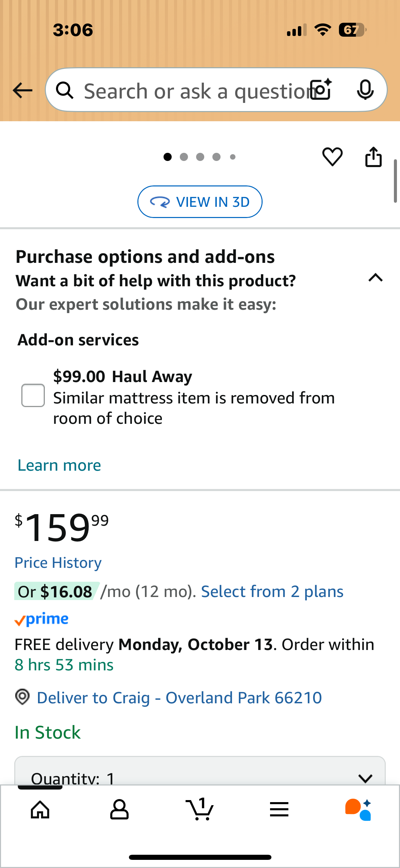Go to the Home tab
This screenshot has height=868, width=400.
click(x=40, y=809)
